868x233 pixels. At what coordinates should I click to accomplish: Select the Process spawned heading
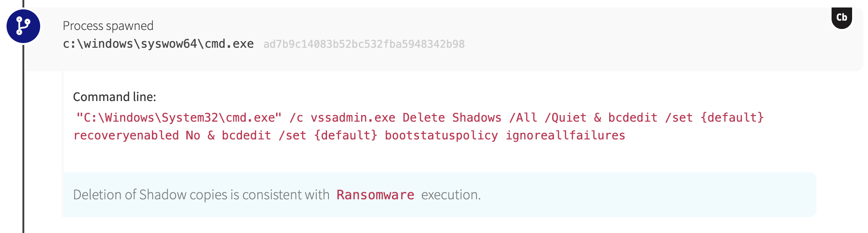tap(108, 26)
